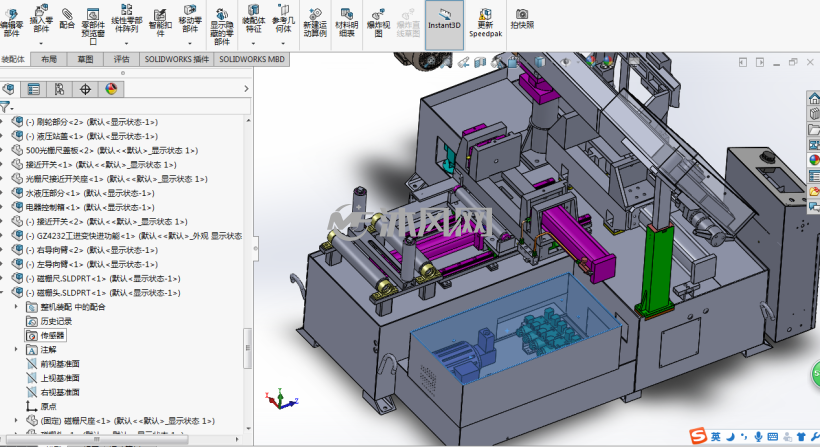Expand the 注解 annotations node
This screenshot has width=820, height=447.
tap(16, 349)
